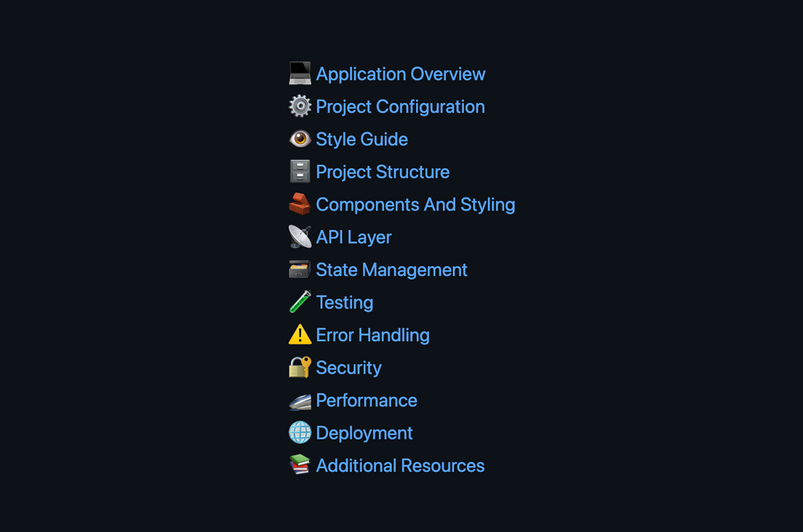Image resolution: width=803 pixels, height=532 pixels.
Task: Visit the Error Handling page
Action: tap(372, 335)
